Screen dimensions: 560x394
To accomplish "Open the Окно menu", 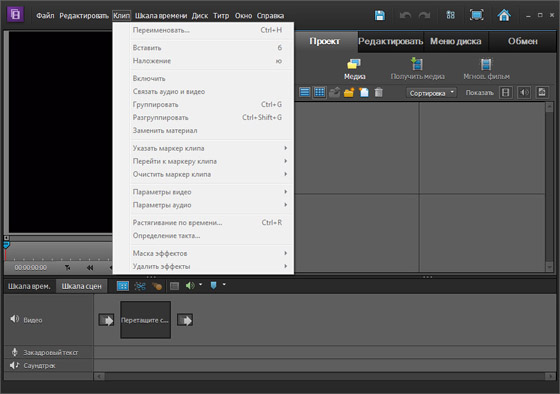I will pos(243,16).
